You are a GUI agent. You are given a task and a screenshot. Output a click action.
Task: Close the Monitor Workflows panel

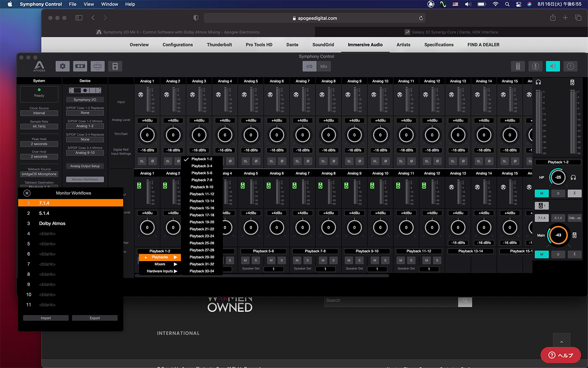tap(27, 193)
